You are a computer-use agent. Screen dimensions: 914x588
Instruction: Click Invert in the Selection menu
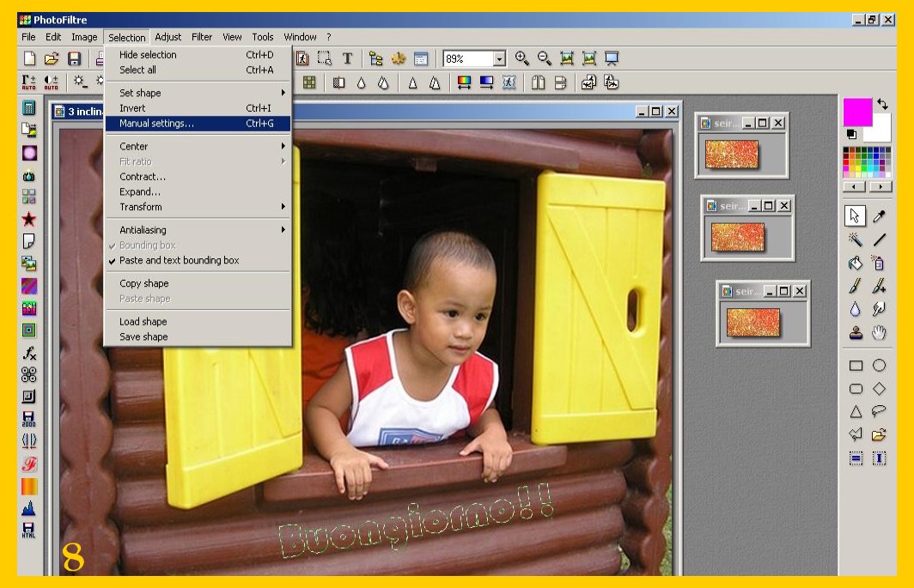pyautogui.click(x=133, y=108)
